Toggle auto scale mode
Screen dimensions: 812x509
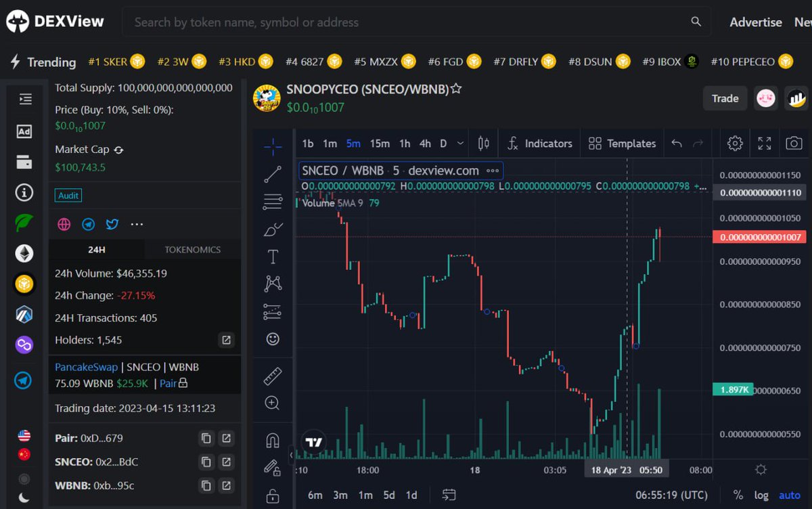point(790,495)
